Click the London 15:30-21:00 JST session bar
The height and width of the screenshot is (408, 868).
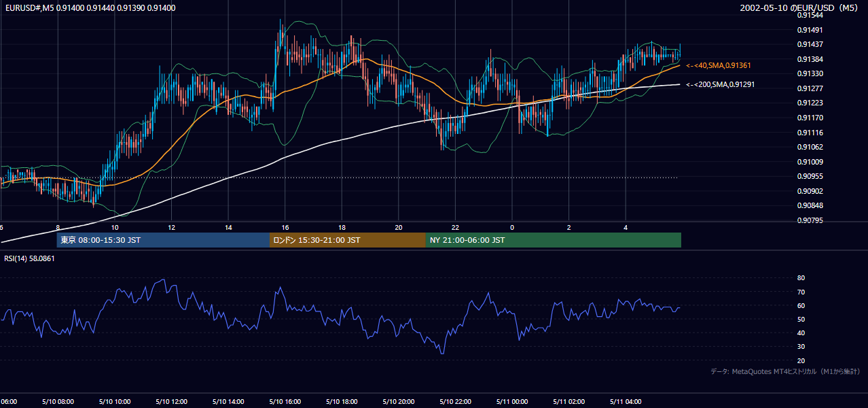pos(348,240)
